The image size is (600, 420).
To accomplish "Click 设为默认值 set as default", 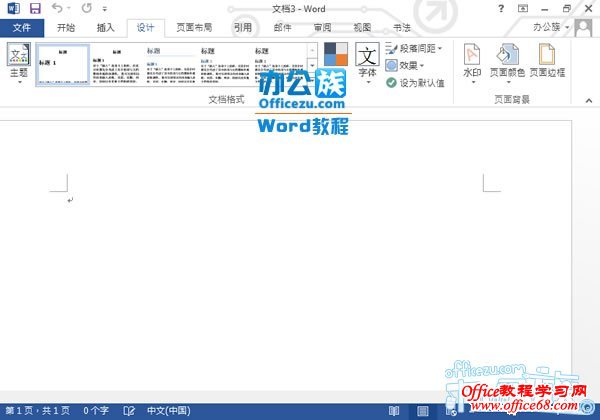I will (415, 83).
